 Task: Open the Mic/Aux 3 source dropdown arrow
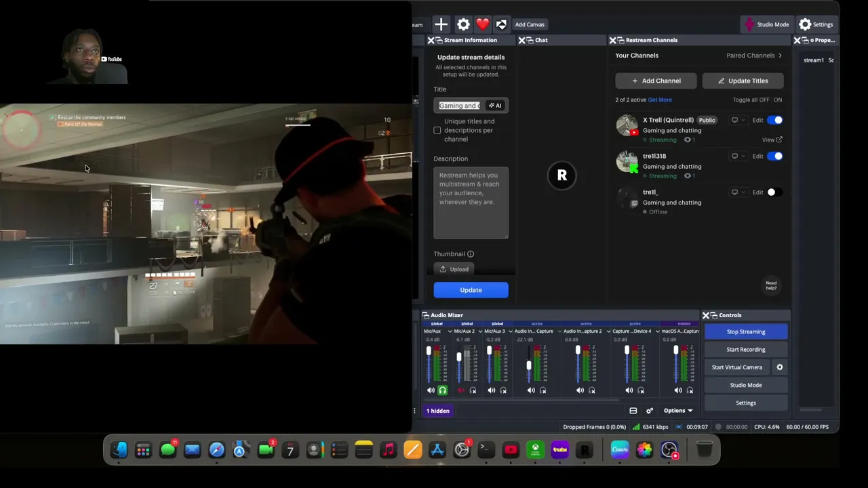[x=511, y=331]
